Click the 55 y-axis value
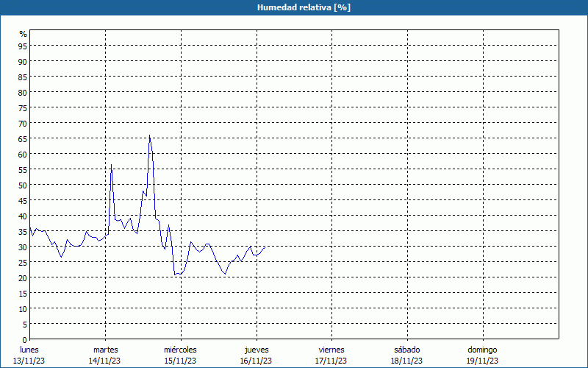The image size is (588, 368). tap(23, 170)
